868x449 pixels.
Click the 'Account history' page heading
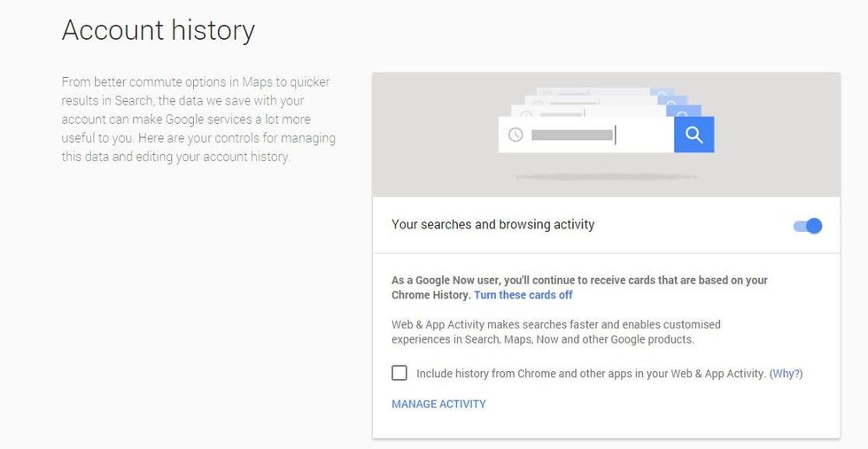point(159,30)
